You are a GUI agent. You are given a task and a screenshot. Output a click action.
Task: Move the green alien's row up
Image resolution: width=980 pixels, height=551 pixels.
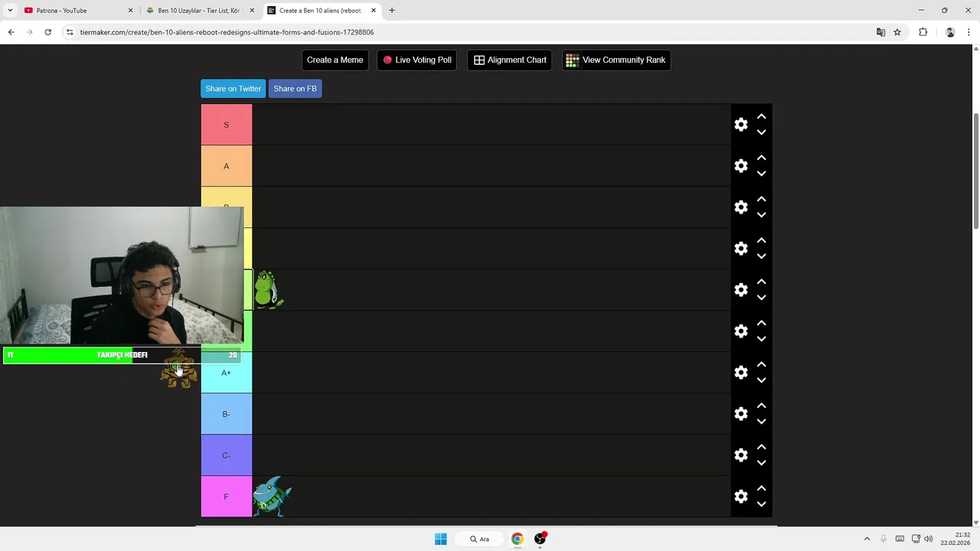coord(761,282)
